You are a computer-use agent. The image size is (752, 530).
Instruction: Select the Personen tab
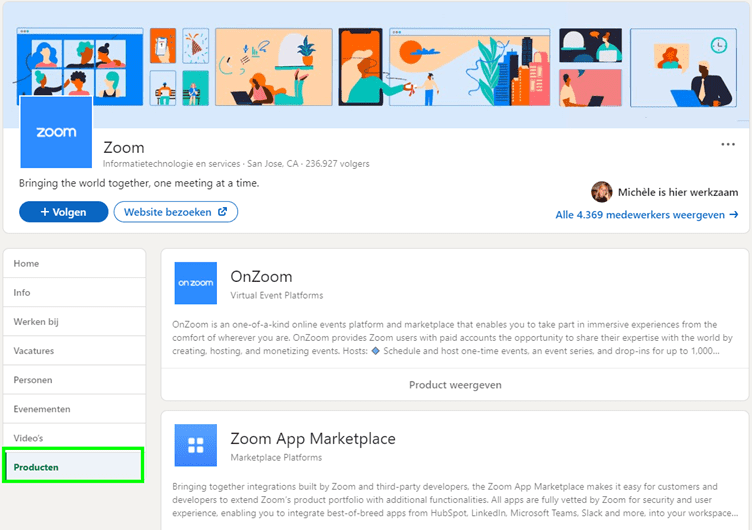coord(74,380)
